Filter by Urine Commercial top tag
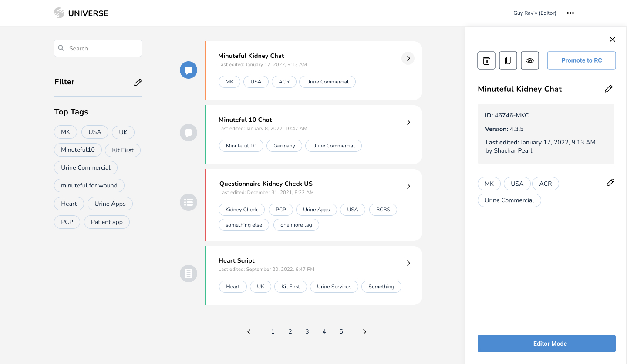627x364 pixels. pyautogui.click(x=86, y=167)
